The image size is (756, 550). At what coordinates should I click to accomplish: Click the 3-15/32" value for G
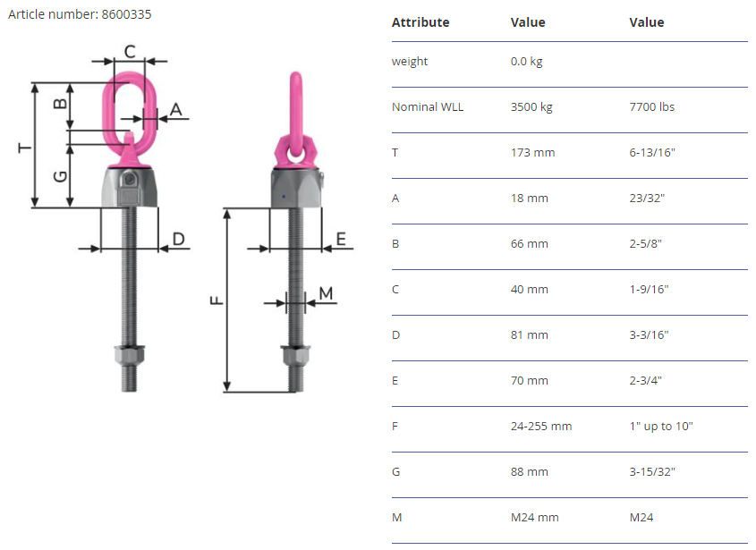tap(652, 472)
